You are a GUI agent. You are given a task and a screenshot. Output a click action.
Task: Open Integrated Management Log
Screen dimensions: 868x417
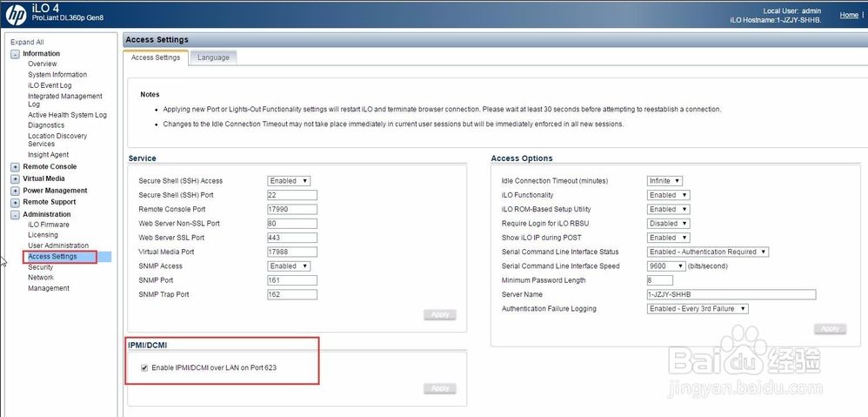pyautogui.click(x=64, y=100)
